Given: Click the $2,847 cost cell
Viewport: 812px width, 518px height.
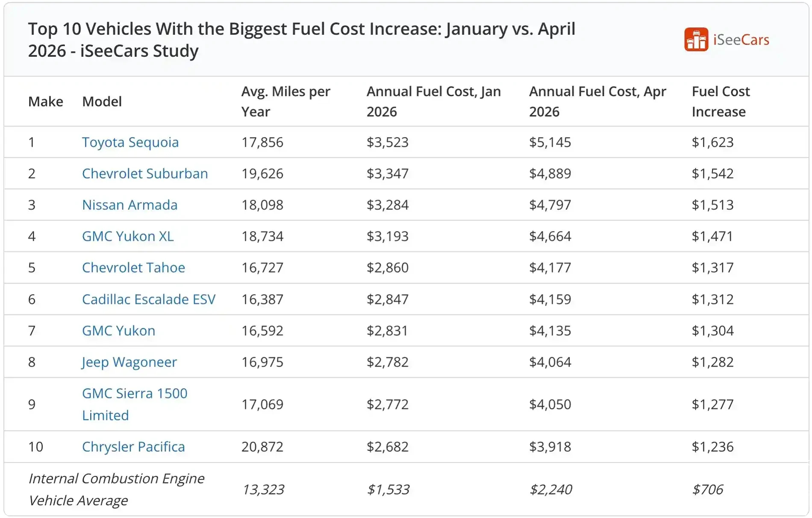Looking at the screenshot, I should [388, 299].
